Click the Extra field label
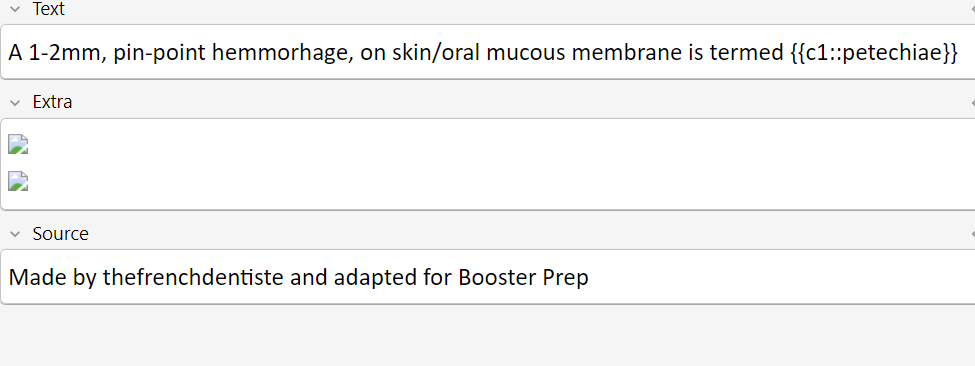Viewport: 975px width, 366px height. click(52, 102)
